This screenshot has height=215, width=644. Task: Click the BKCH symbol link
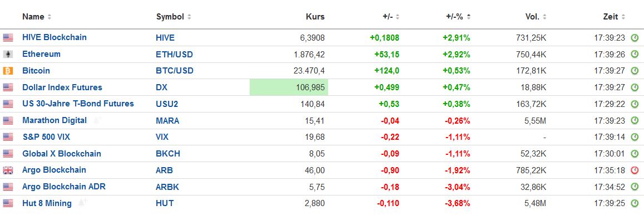pos(168,154)
